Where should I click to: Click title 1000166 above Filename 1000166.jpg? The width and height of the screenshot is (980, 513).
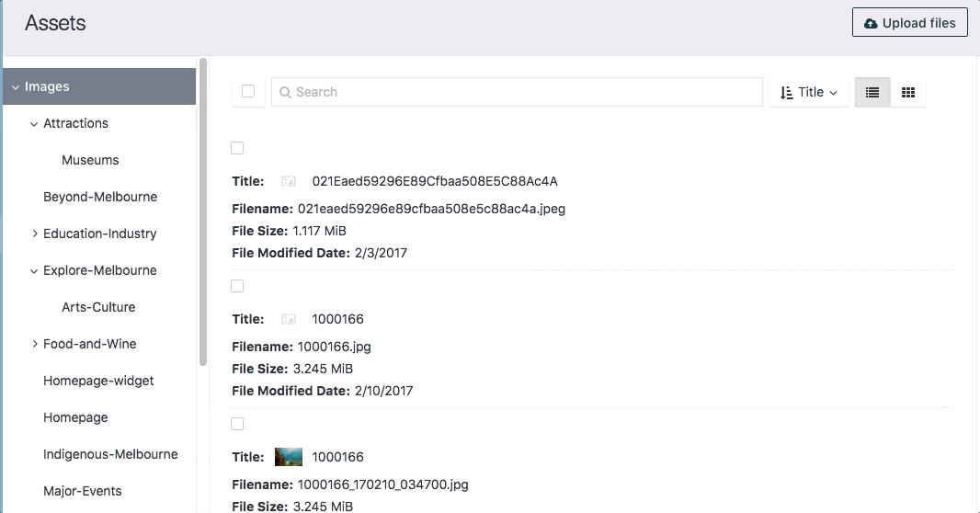click(x=337, y=319)
